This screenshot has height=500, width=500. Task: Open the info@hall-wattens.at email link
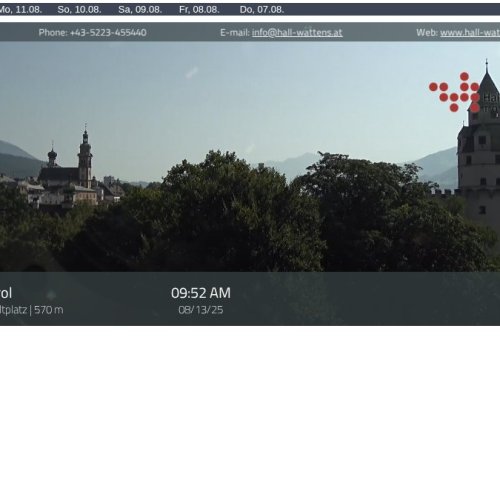[297, 32]
